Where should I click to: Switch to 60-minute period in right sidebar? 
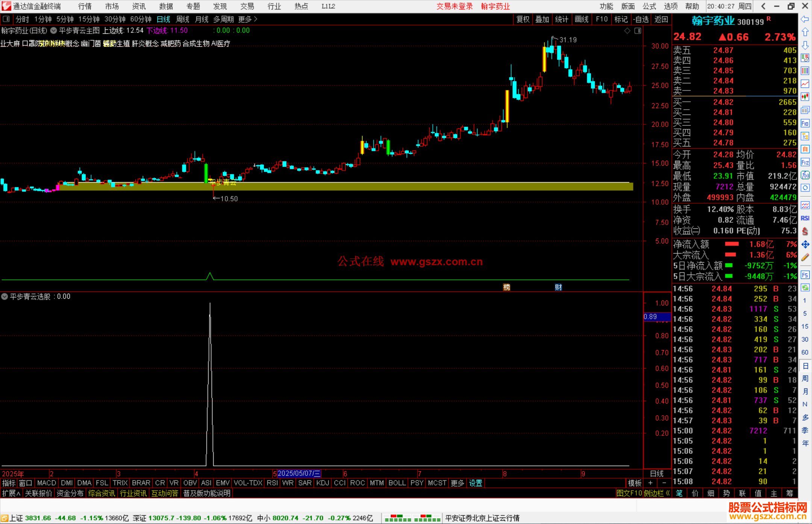click(x=804, y=352)
